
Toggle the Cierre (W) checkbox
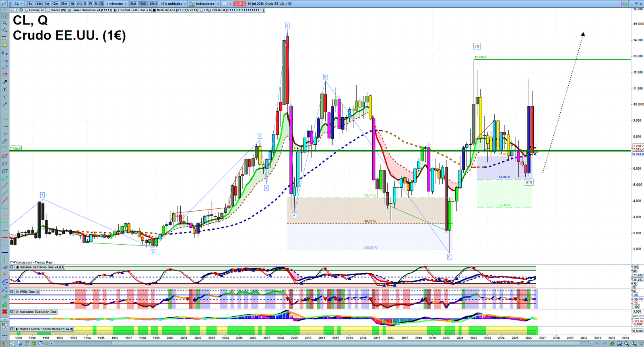click(x=48, y=10)
